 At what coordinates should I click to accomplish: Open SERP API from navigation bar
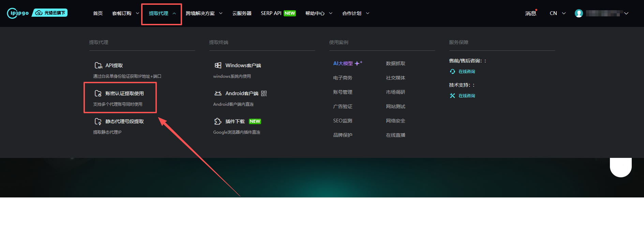click(x=271, y=13)
